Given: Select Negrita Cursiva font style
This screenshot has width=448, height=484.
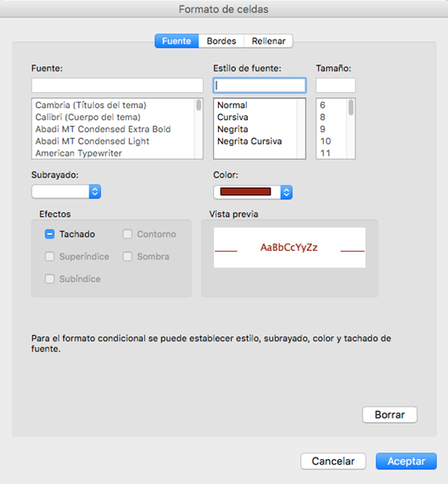Looking at the screenshot, I should (249, 141).
